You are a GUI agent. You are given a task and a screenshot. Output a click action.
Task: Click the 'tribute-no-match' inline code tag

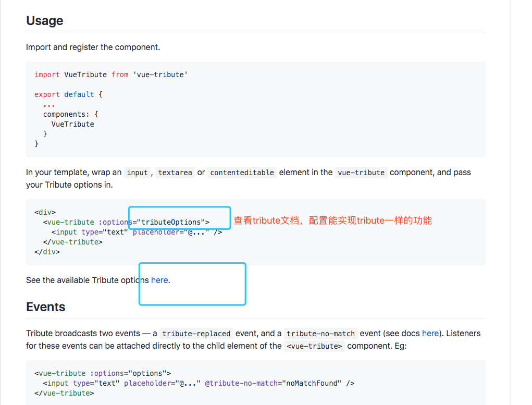pyautogui.click(x=320, y=334)
